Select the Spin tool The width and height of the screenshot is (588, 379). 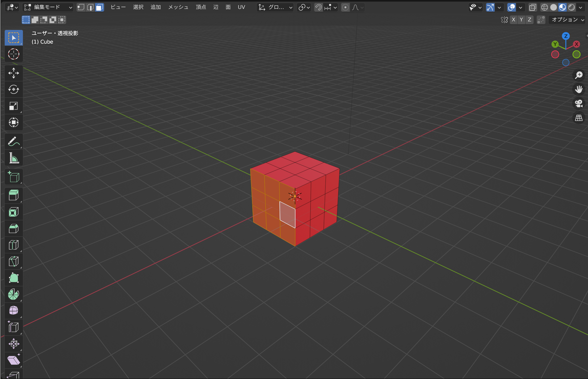13,294
